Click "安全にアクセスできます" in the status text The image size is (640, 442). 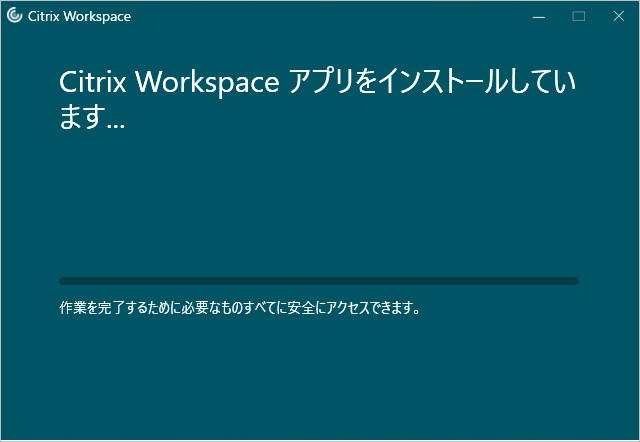click(356, 308)
